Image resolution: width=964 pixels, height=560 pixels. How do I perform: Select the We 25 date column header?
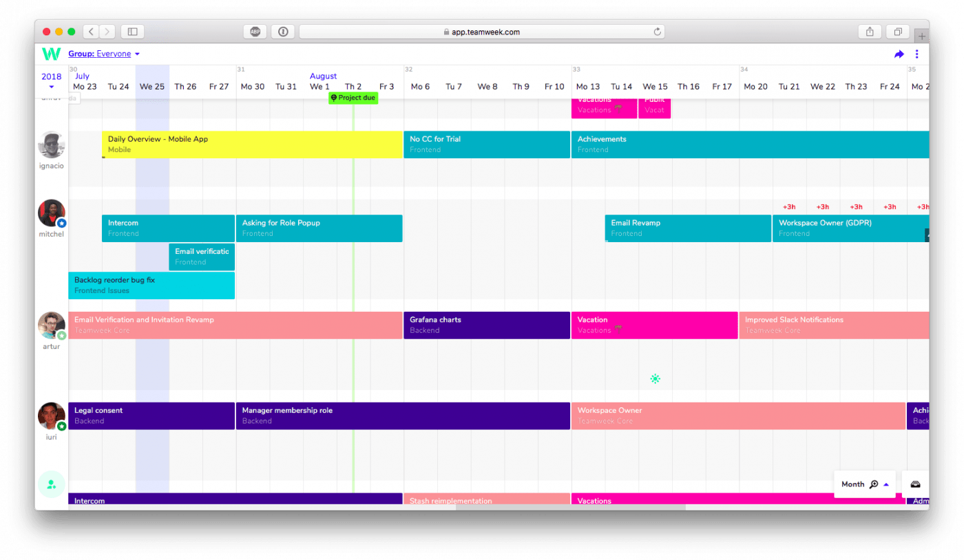point(152,87)
